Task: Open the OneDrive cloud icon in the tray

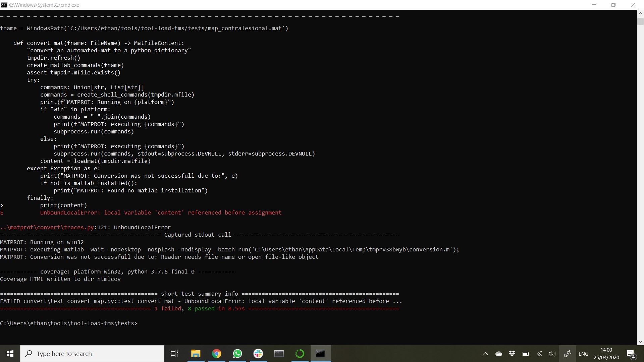Action: tap(499, 354)
